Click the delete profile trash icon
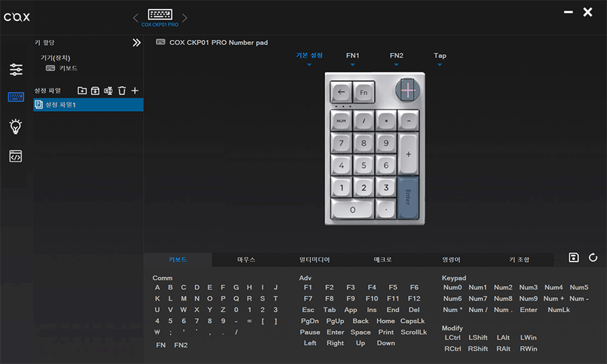 (121, 90)
